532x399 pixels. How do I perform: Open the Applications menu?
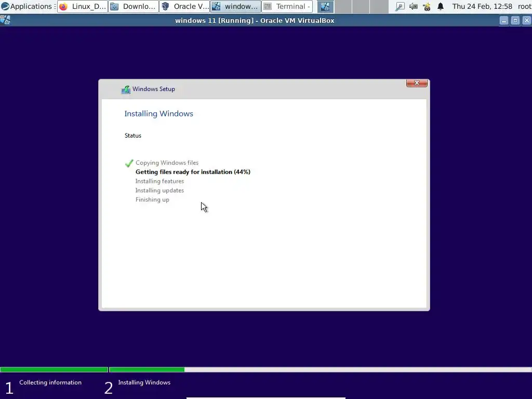pyautogui.click(x=28, y=6)
